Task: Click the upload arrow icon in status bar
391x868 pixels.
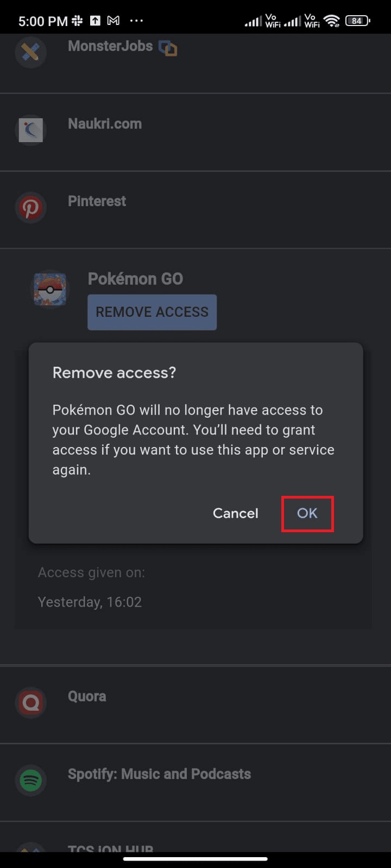Action: 95,20
